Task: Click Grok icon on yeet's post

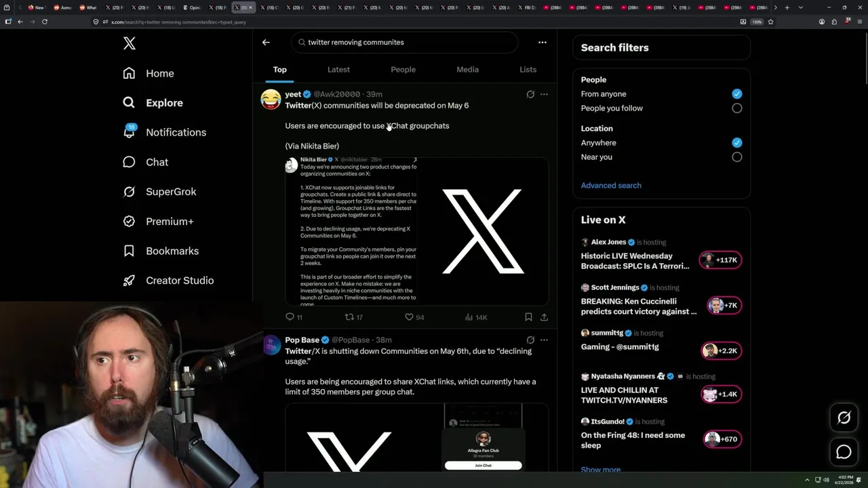Action: tap(530, 94)
